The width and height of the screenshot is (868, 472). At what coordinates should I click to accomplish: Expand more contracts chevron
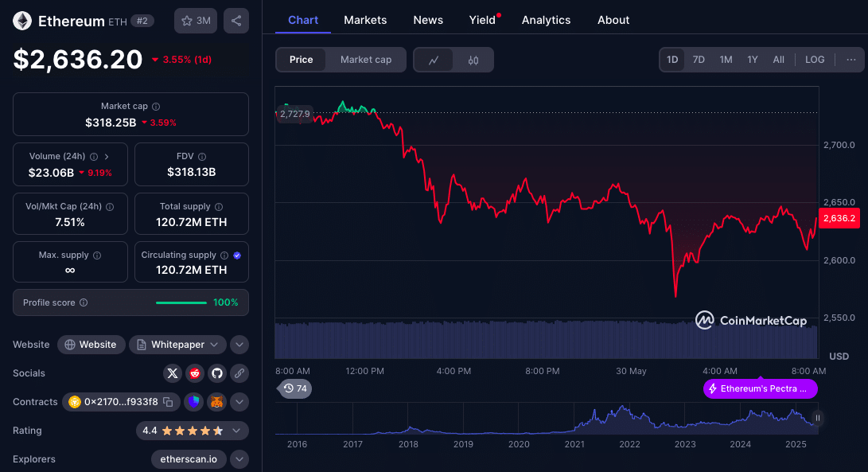click(239, 402)
